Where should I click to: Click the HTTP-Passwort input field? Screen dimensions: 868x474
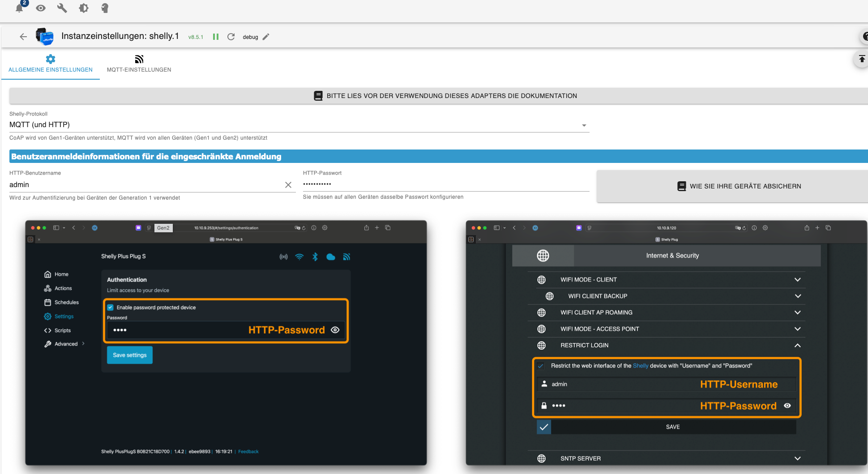click(446, 184)
